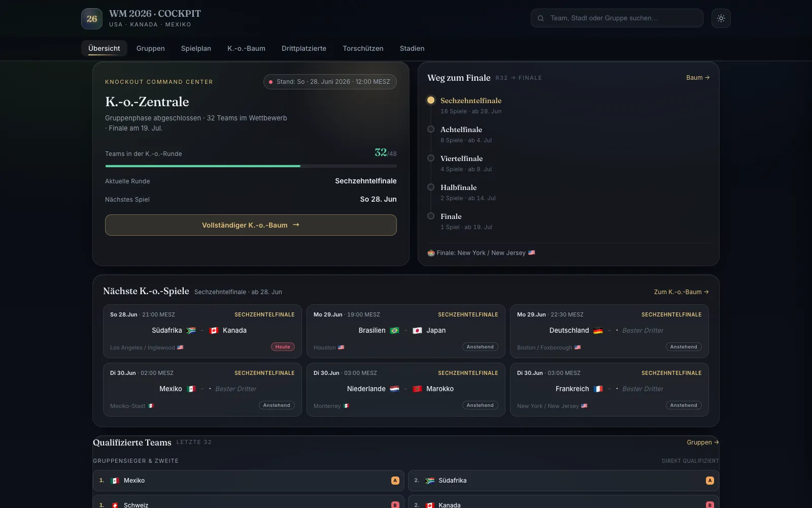This screenshot has width=812, height=508.
Task: Click the group A badge on Mexiko row
Action: (395, 481)
